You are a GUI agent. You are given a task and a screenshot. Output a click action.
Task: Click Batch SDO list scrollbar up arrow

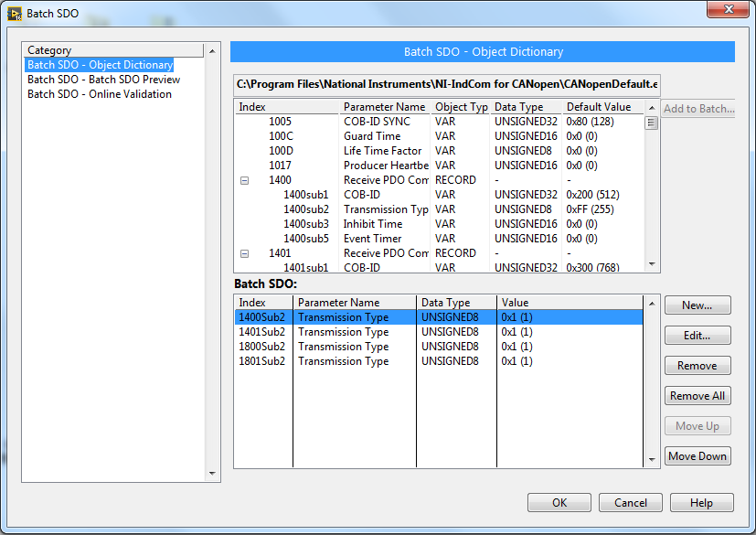pyautogui.click(x=652, y=304)
